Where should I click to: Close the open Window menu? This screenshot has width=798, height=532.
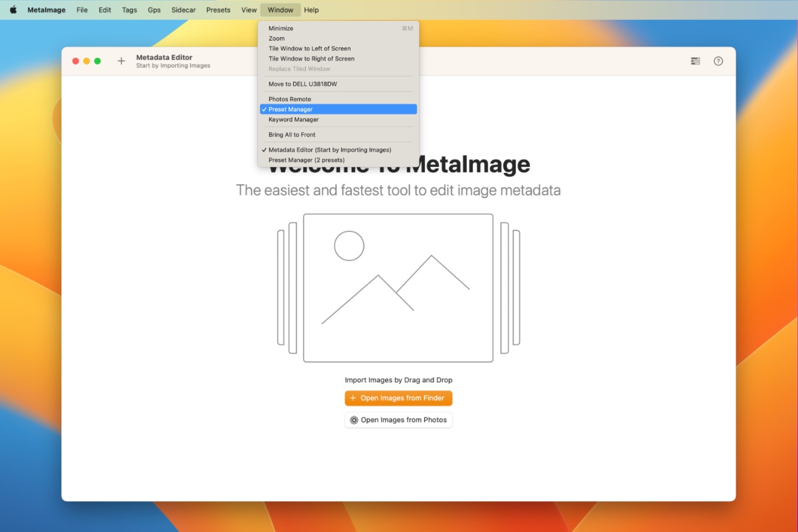pyautogui.click(x=281, y=10)
